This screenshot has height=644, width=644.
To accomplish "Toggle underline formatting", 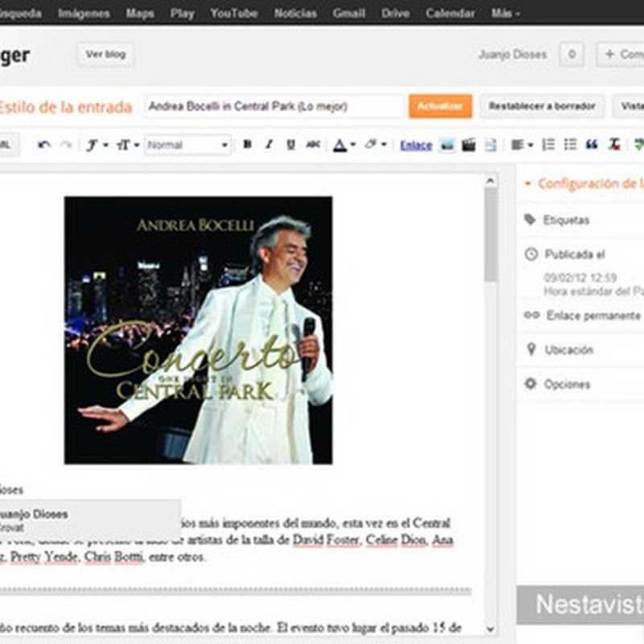I will [291, 145].
